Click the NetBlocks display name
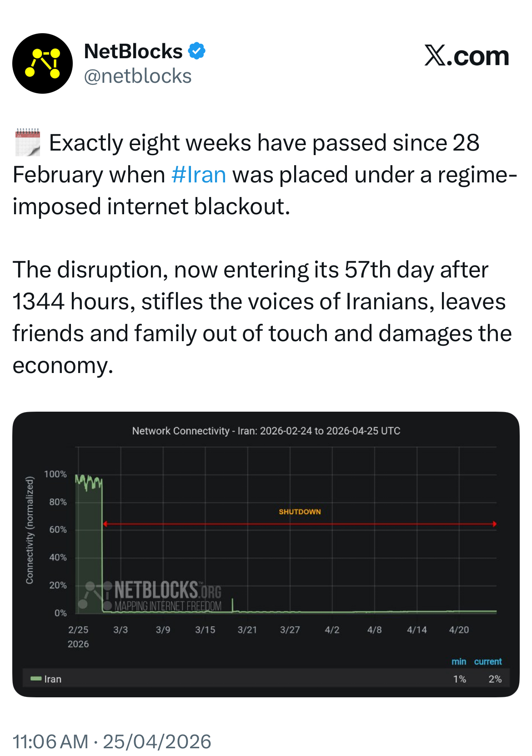 133,51
